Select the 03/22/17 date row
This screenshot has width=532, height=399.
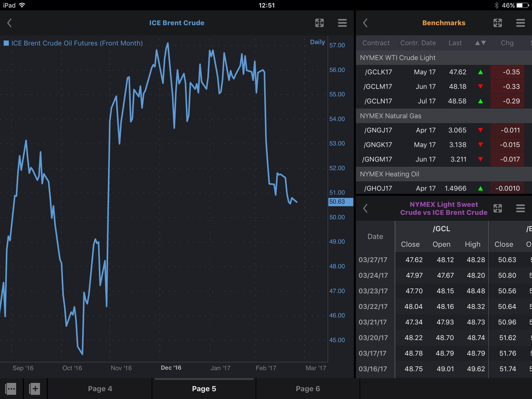[444, 307]
